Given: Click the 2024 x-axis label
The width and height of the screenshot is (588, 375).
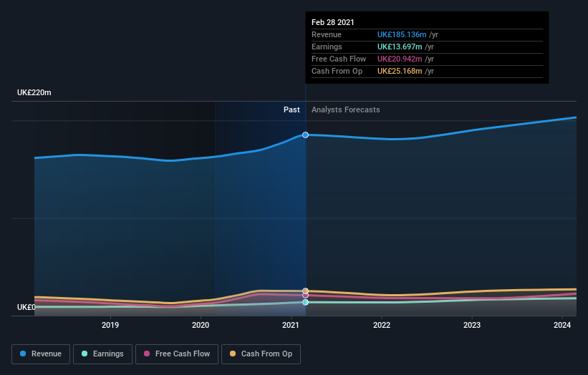Looking at the screenshot, I should coord(562,325).
